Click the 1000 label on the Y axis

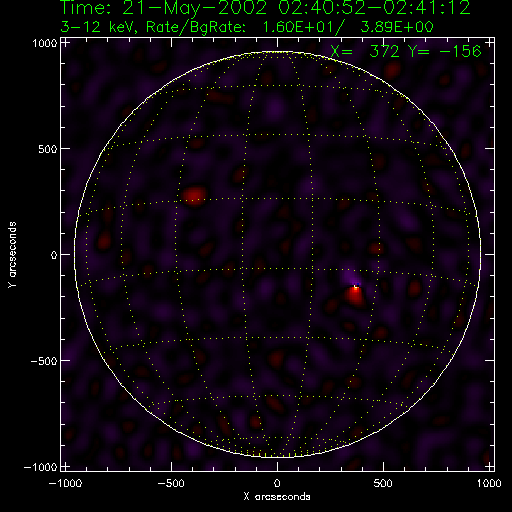45,43
